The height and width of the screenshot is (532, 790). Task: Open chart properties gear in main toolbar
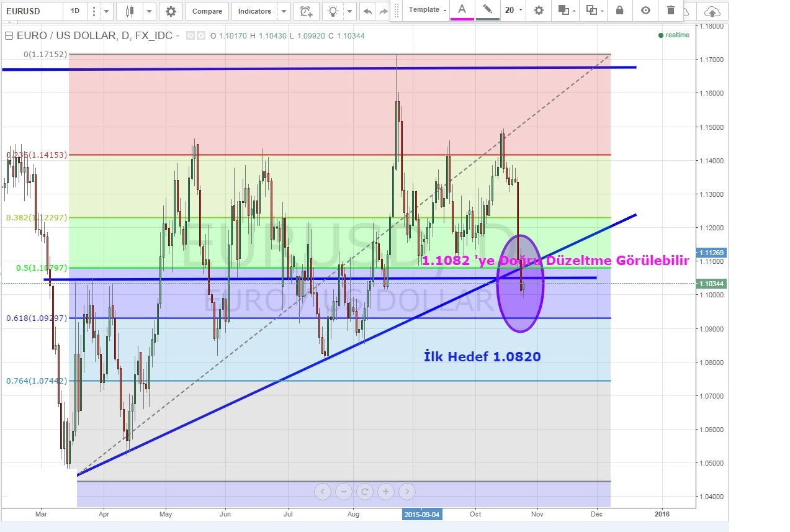[171, 11]
